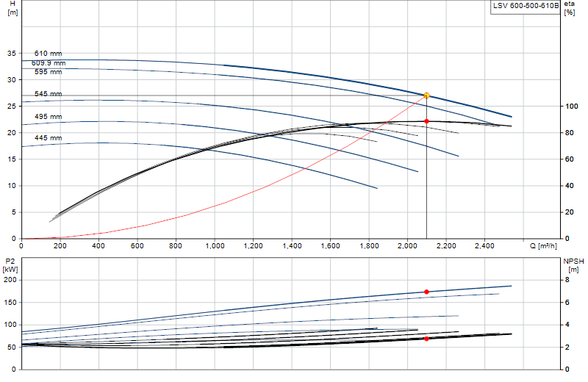
Task: Click the 1,000 flow axis tick label
Action: pyautogui.click(x=215, y=246)
